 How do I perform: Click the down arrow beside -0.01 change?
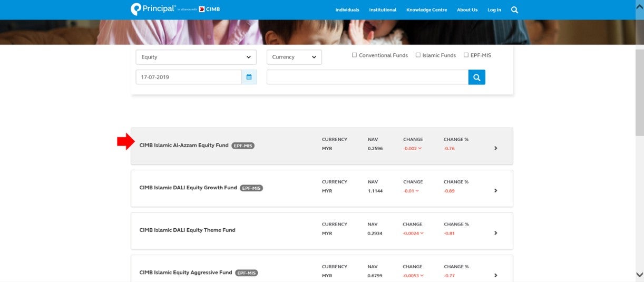tap(417, 191)
